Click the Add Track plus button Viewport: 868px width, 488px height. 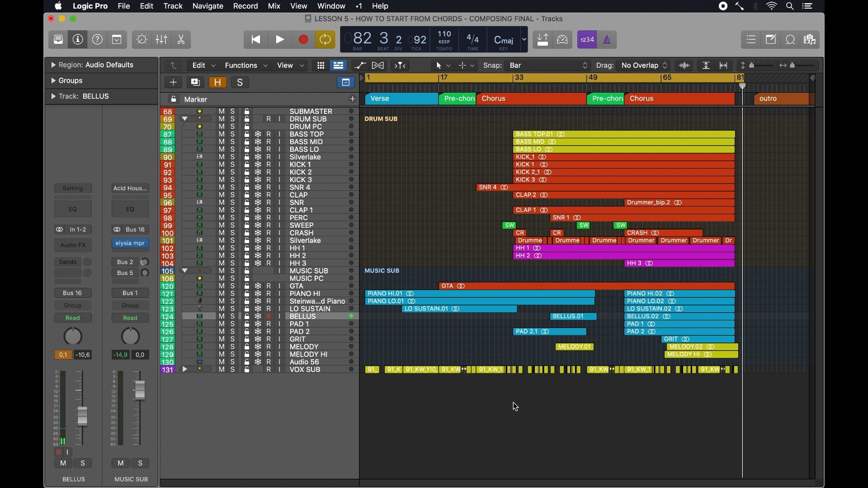pyautogui.click(x=173, y=82)
